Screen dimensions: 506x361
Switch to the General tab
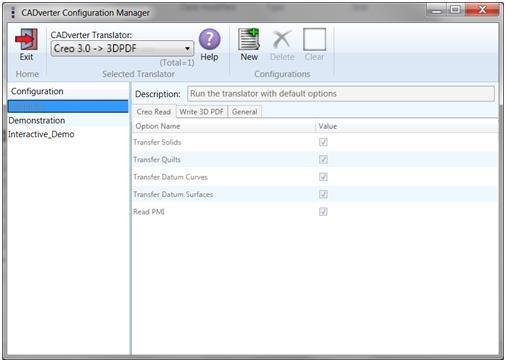click(x=245, y=112)
